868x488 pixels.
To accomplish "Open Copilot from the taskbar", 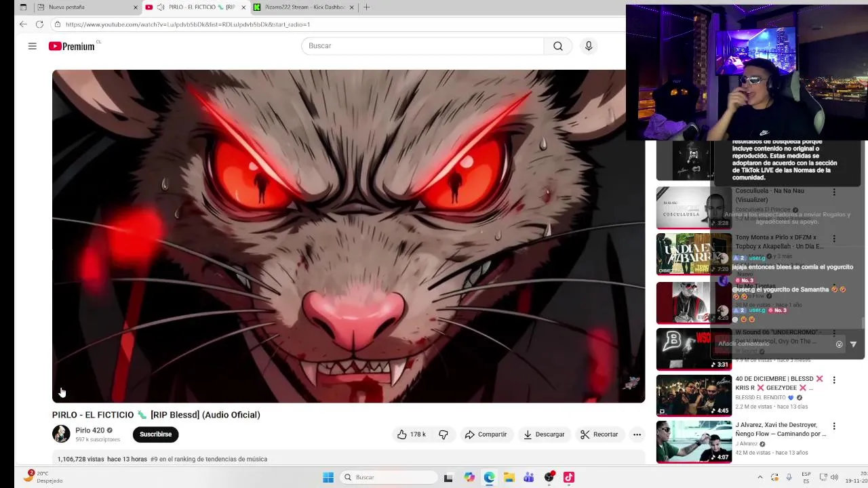I will [x=469, y=477].
